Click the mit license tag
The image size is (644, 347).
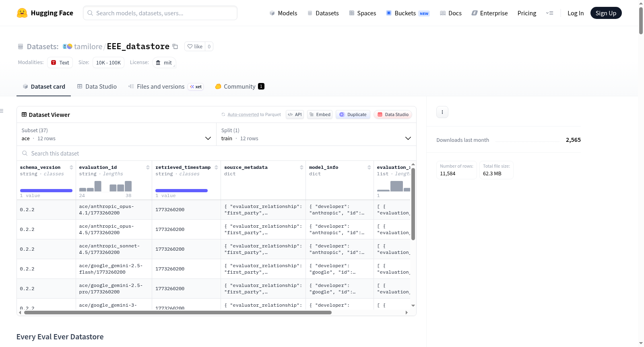click(164, 62)
